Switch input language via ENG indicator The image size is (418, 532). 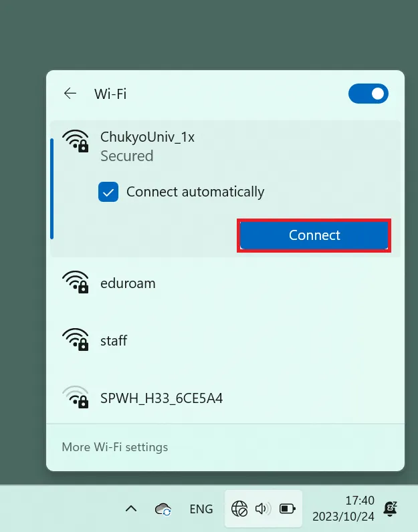(201, 509)
